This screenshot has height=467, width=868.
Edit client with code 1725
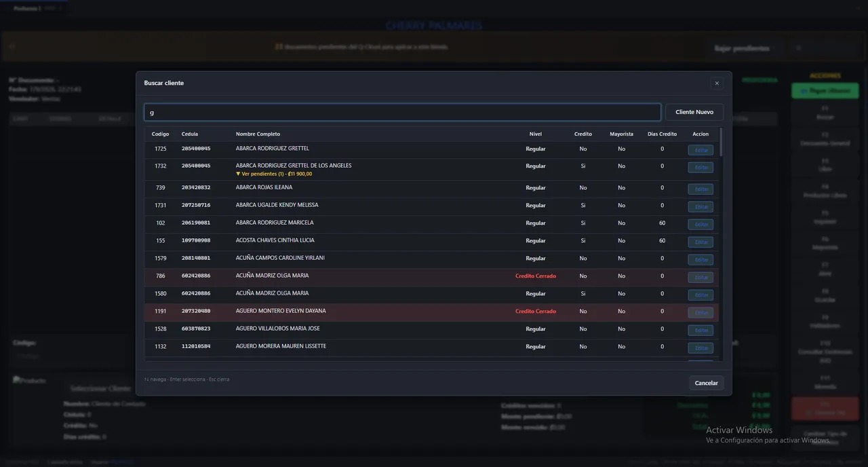pyautogui.click(x=701, y=150)
